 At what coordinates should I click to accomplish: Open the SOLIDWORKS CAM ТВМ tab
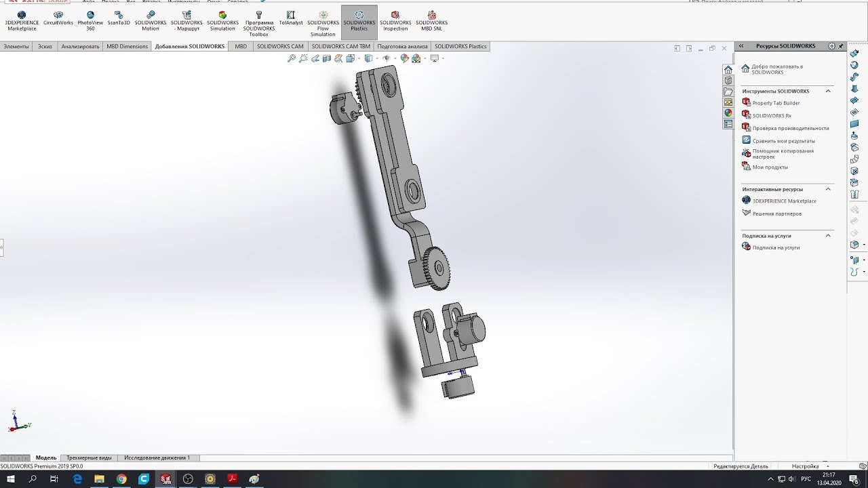tap(341, 47)
